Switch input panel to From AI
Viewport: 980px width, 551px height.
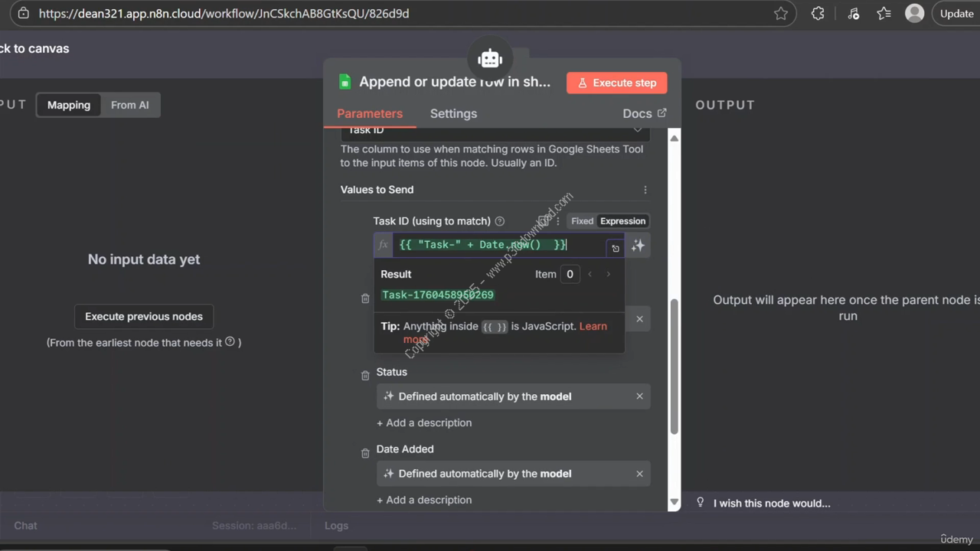129,105
